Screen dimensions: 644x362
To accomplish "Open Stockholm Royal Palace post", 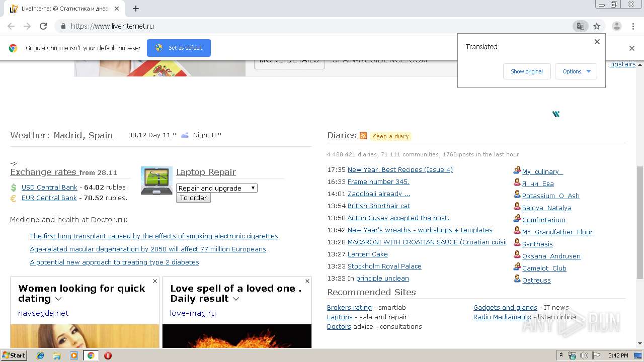I will click(384, 266).
